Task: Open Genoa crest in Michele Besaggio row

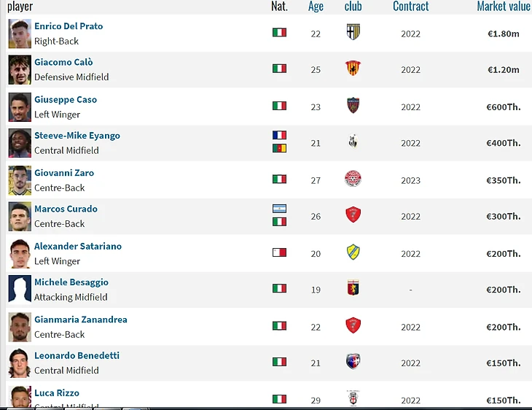Action: [353, 288]
